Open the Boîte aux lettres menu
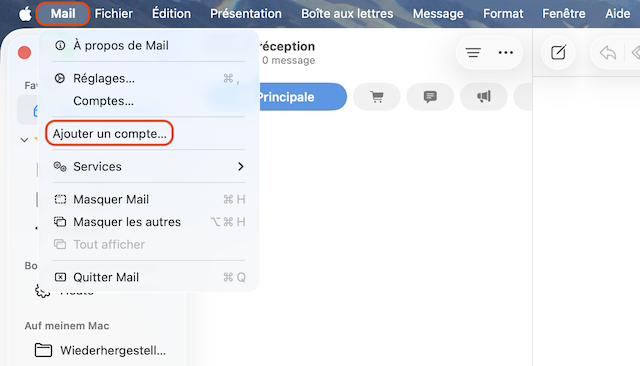Image resolution: width=640 pixels, height=366 pixels. coord(347,14)
